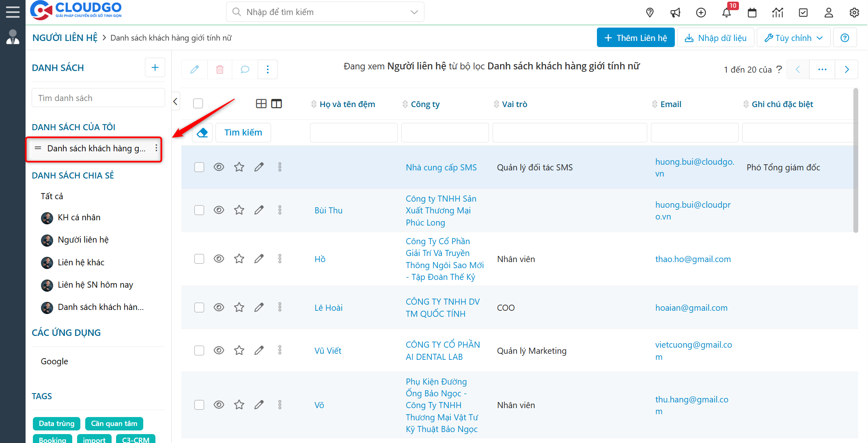Open the calendar icon in header

point(752,13)
